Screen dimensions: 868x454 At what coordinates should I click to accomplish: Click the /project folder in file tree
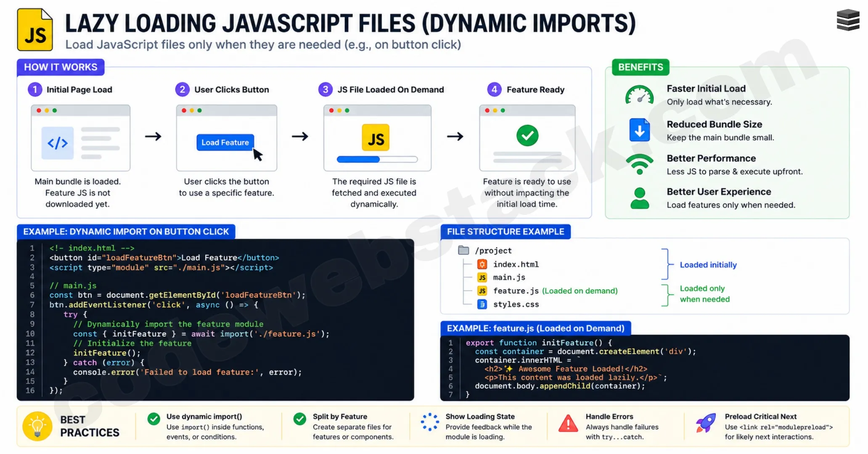(463, 251)
